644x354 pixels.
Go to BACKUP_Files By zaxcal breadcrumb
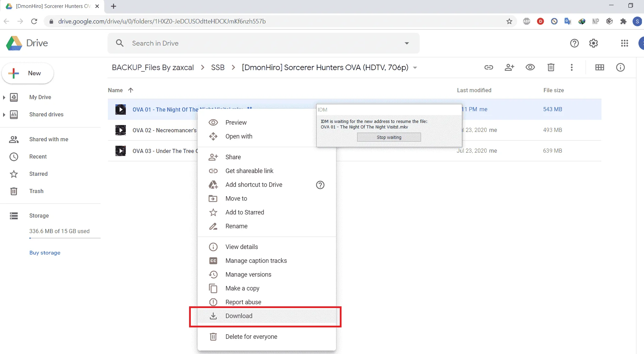pos(153,67)
